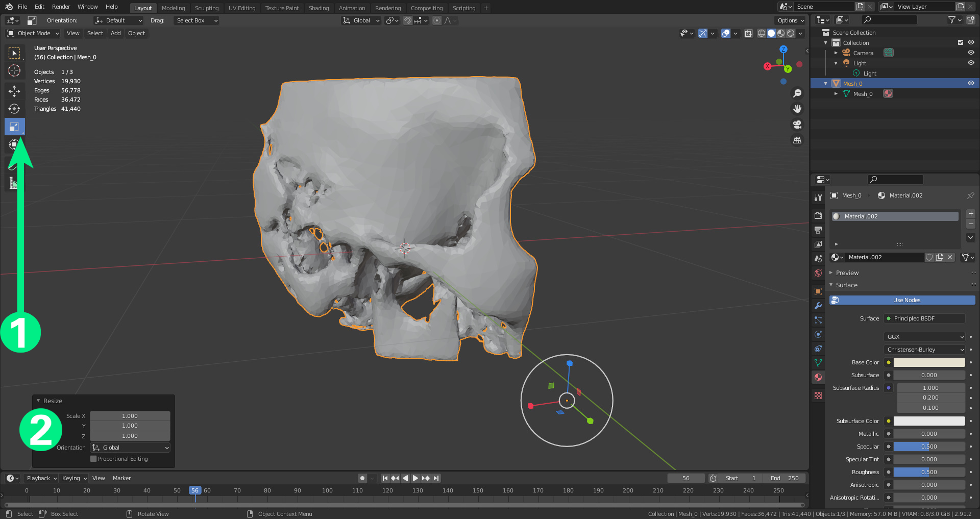Open the Object Mode dropdown

[x=33, y=33]
